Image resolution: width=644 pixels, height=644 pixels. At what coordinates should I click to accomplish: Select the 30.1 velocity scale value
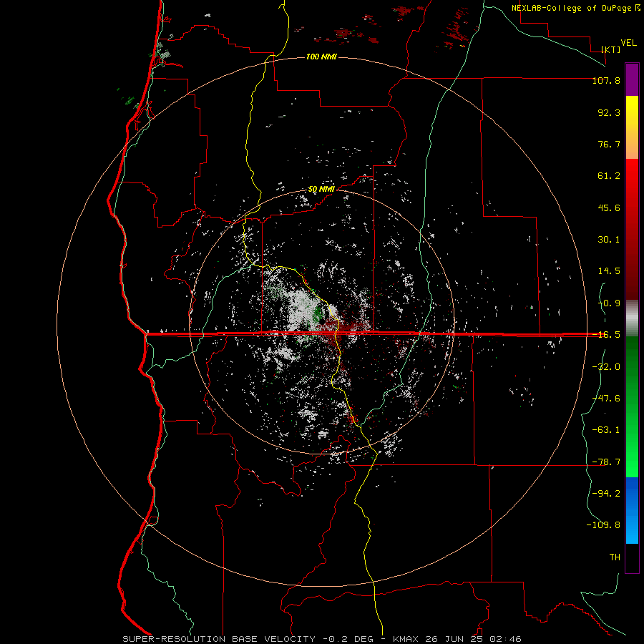click(609, 240)
